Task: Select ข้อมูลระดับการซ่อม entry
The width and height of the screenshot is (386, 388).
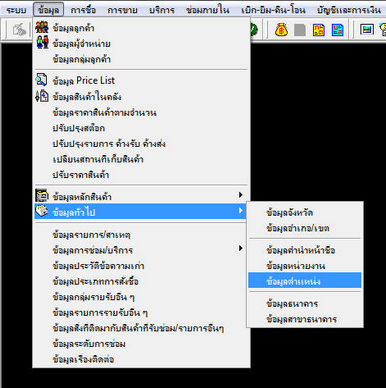Action: [141, 344]
